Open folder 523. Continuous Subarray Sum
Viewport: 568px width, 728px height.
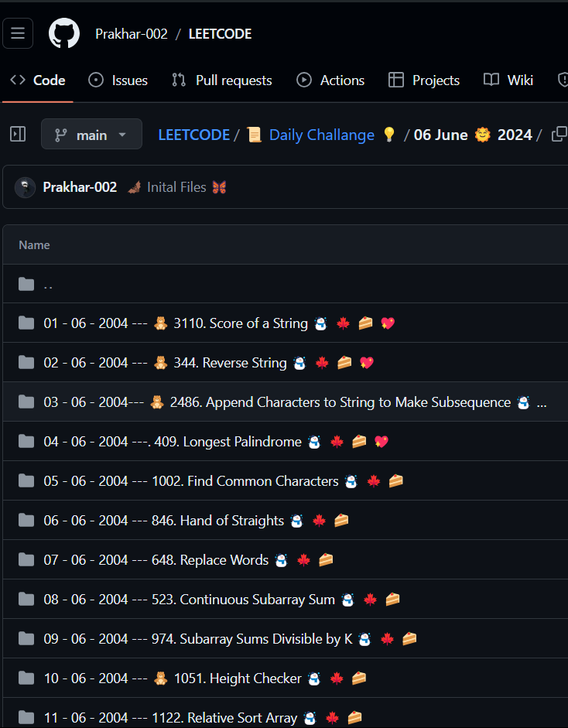click(222, 600)
